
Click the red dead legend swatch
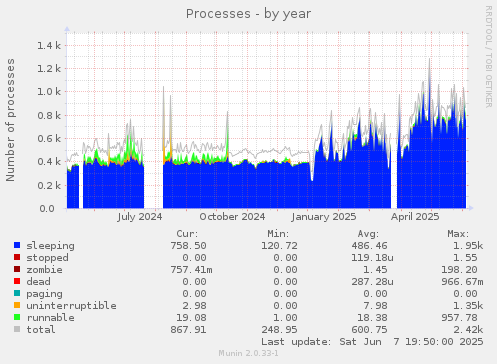pos(17,281)
